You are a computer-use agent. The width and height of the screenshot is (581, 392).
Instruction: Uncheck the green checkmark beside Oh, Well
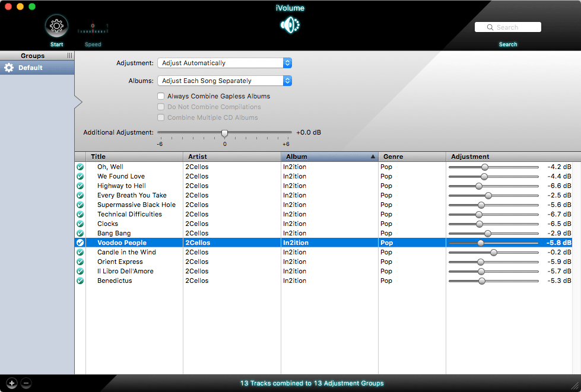80,167
